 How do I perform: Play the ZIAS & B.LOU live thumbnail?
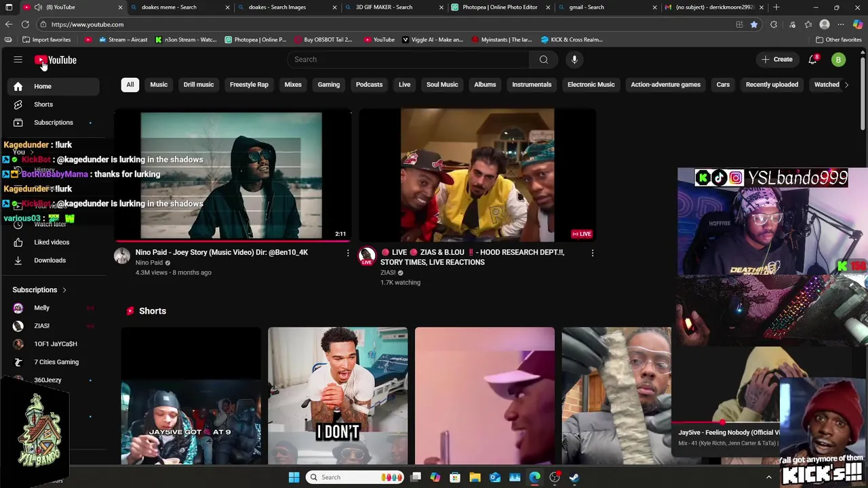[x=477, y=175]
